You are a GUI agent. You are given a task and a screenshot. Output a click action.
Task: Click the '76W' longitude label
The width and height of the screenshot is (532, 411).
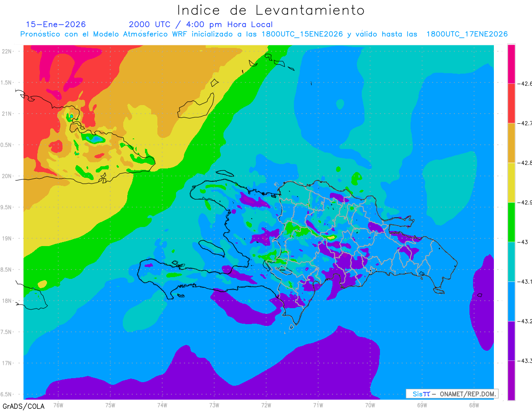tap(58, 405)
